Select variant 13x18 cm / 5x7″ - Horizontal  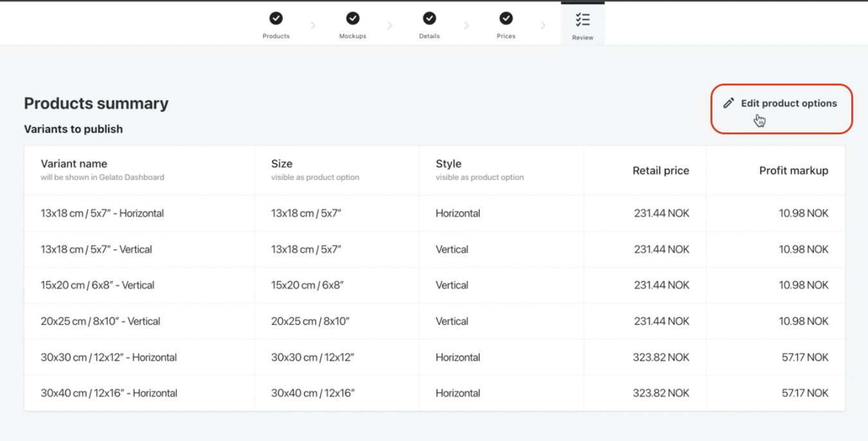pos(102,213)
